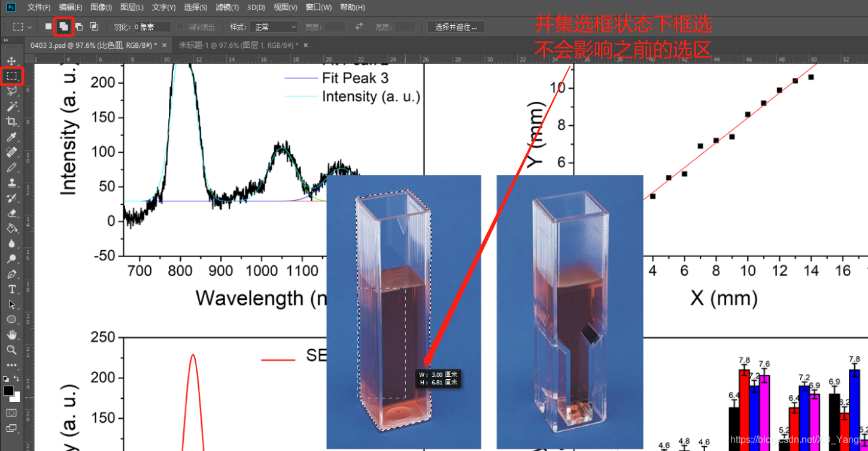Click the 羽化 feather value field
Viewport: 868px width, 451px height.
click(x=152, y=27)
